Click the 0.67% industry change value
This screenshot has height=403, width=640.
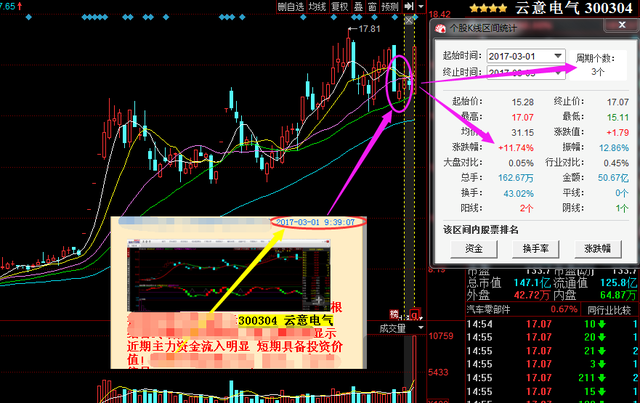(x=564, y=309)
